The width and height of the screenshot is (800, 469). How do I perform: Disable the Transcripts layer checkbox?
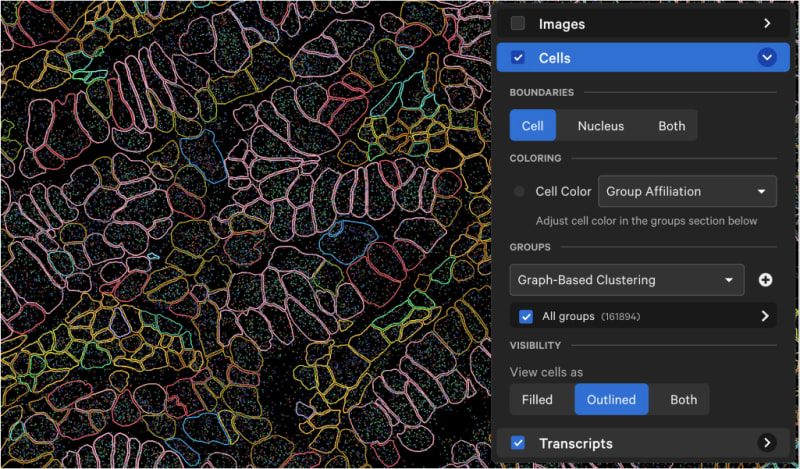pyautogui.click(x=517, y=442)
